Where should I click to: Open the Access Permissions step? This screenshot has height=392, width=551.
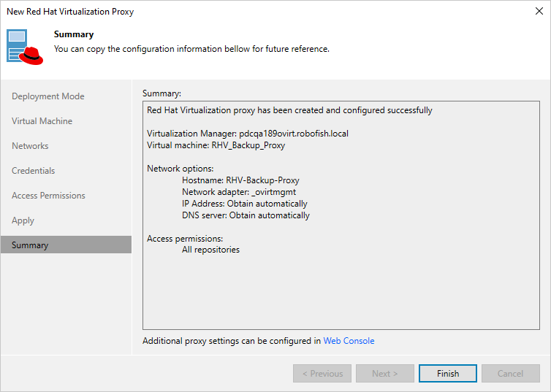48,196
